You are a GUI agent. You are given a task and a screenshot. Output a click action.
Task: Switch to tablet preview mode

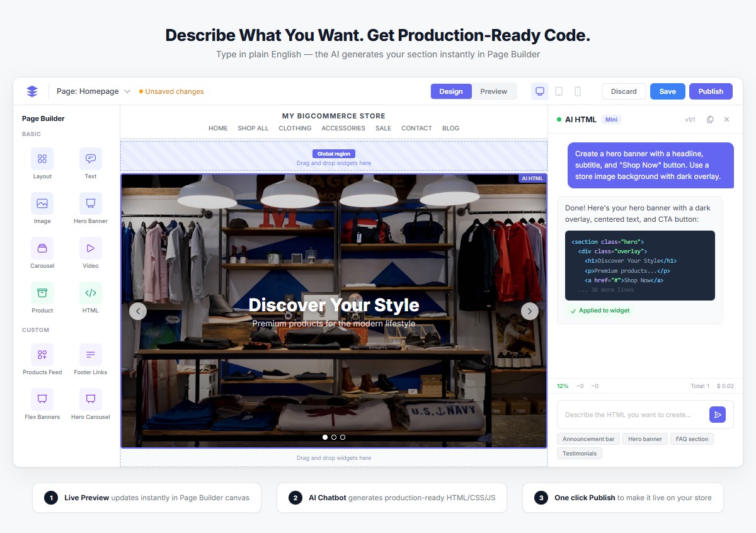(x=559, y=91)
